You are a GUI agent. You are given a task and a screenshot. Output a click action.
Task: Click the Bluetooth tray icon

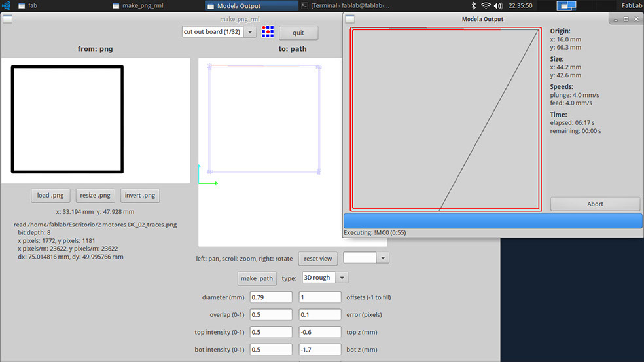[474, 5]
